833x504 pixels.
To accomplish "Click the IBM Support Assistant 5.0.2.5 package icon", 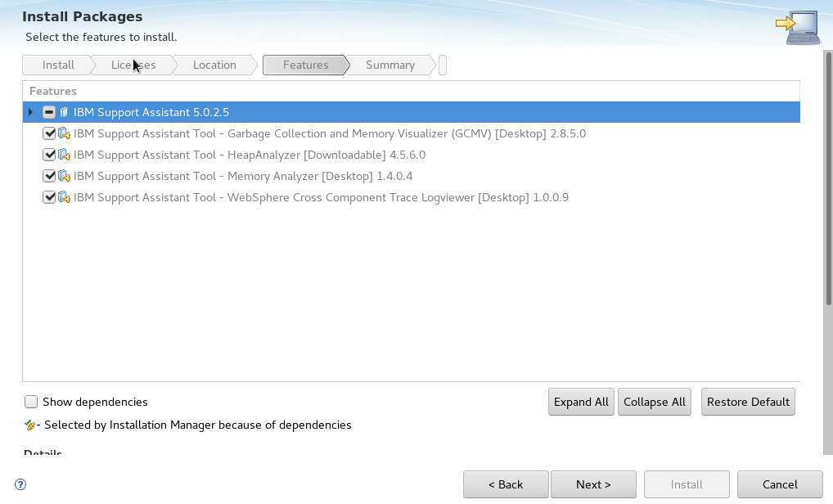I will tap(65, 112).
